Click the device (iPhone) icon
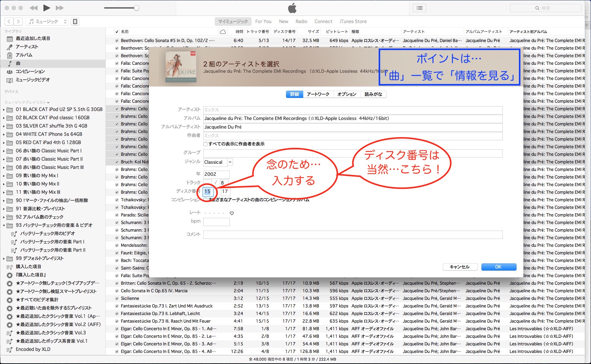Image resolution: width=591 pixels, height=364 pixels. 75,21
